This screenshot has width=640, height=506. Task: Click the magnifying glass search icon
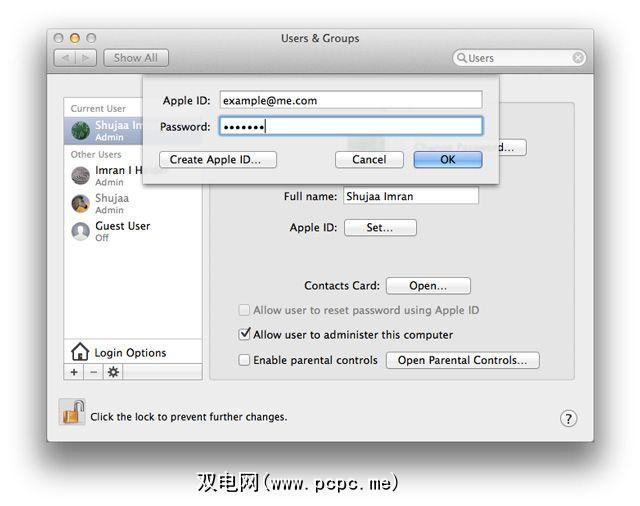point(461,58)
